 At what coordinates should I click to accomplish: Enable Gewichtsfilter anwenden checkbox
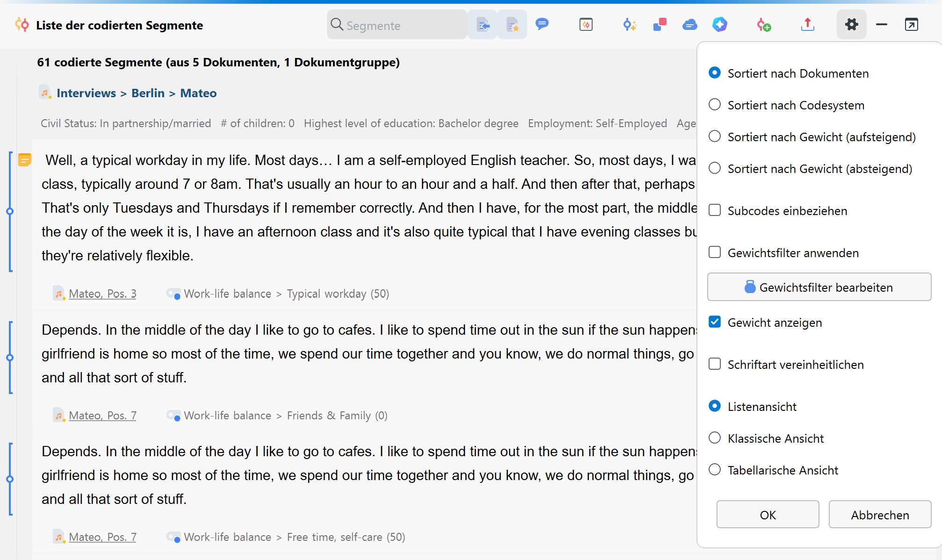(x=715, y=252)
